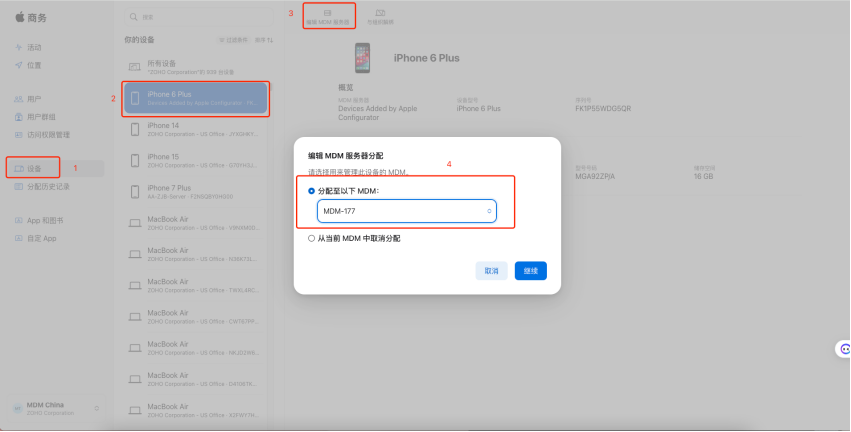Screen dimensions: 851x432
Task: Select MacBook Air ending NKJD2W6
Action: [196, 348]
